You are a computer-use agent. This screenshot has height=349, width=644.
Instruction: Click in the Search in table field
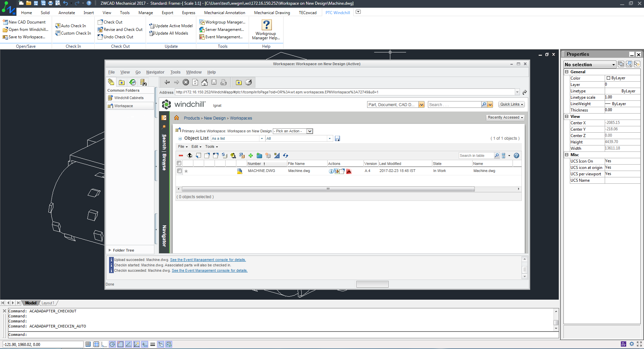click(x=476, y=156)
